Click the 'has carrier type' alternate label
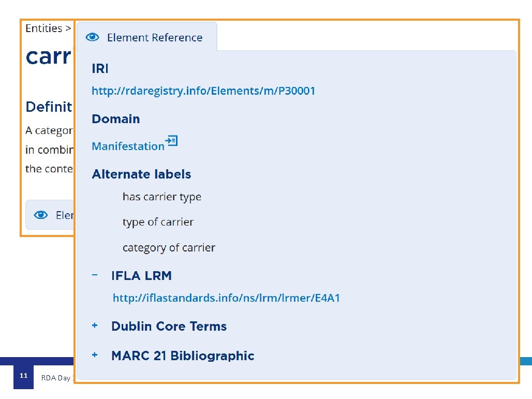Viewport: 532px width, 399px height. tap(161, 197)
